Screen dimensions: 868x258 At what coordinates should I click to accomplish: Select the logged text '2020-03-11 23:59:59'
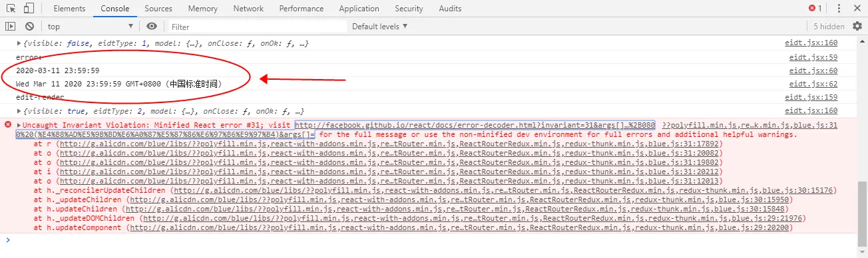coord(58,70)
